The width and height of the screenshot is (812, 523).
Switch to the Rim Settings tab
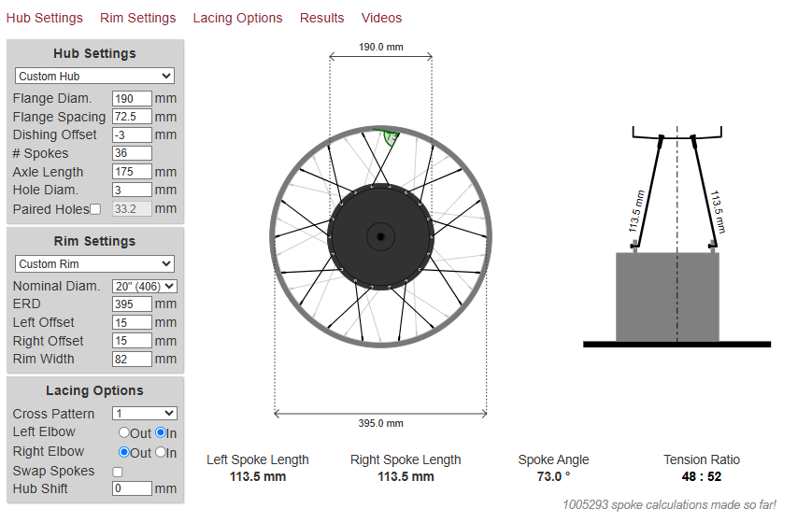coord(137,18)
